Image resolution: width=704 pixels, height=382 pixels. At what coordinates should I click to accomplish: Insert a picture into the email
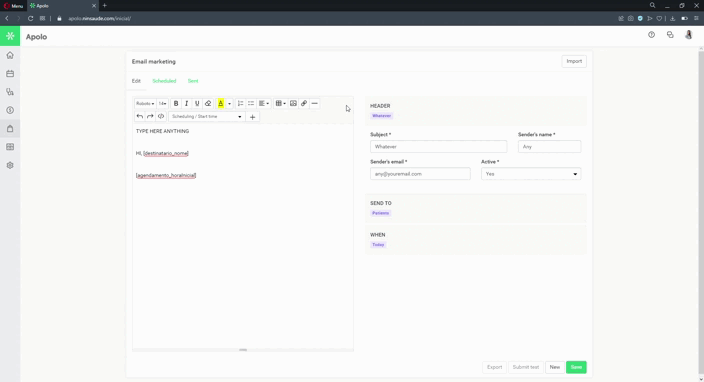293,104
